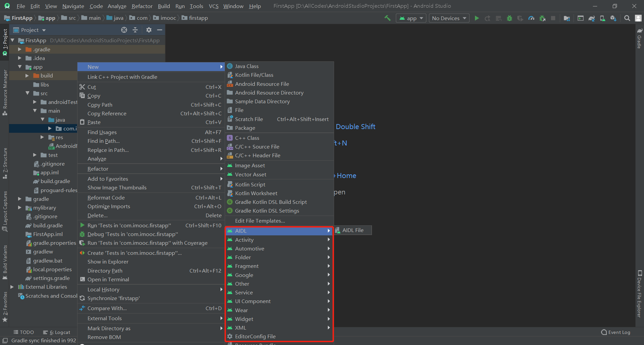The width and height of the screenshot is (644, 345).
Task: Select settings.gradle file in tree
Action: pyautogui.click(x=48, y=278)
